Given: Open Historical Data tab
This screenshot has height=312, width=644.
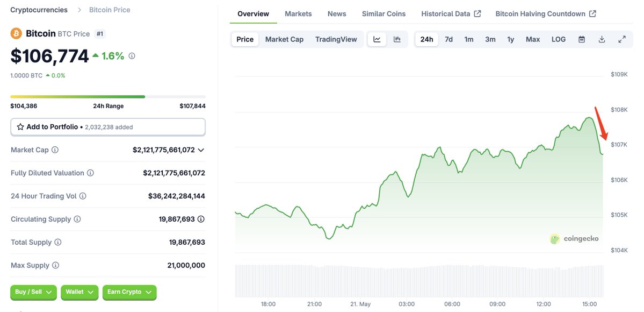Looking at the screenshot, I should click(451, 13).
